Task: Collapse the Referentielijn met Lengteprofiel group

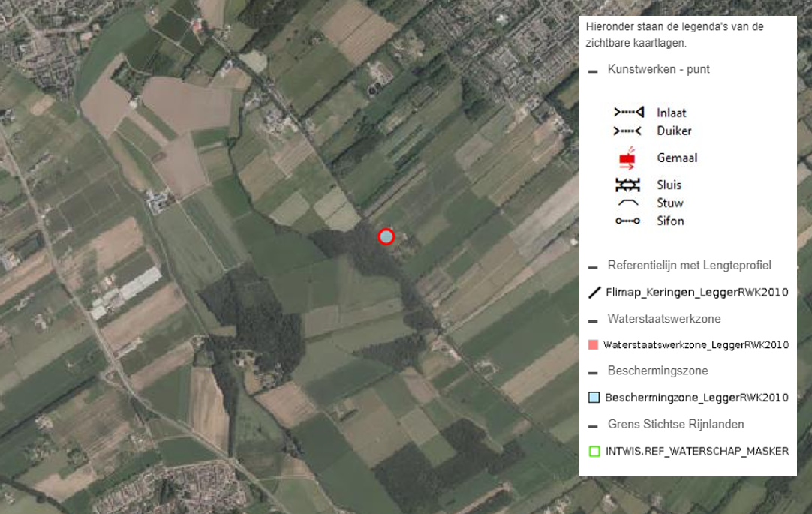Action: pos(593,268)
